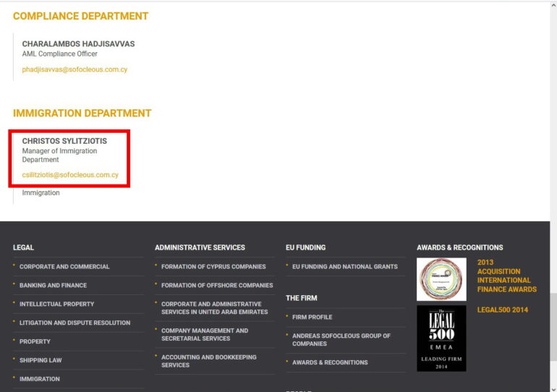Click the Legal 500 EMEA 2014 badge image
The width and height of the screenshot is (557, 392).
pyautogui.click(x=441, y=338)
